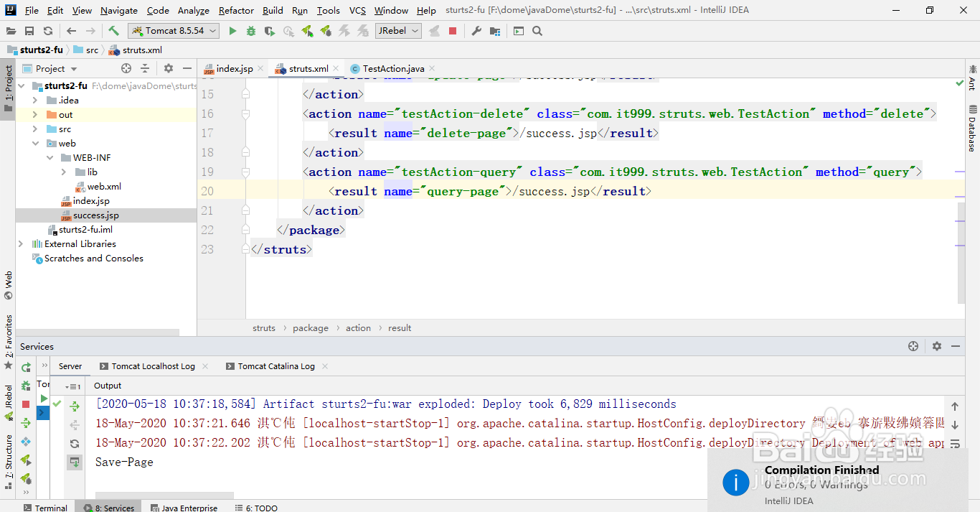Click the Synchronize toolbar icon

(48, 31)
